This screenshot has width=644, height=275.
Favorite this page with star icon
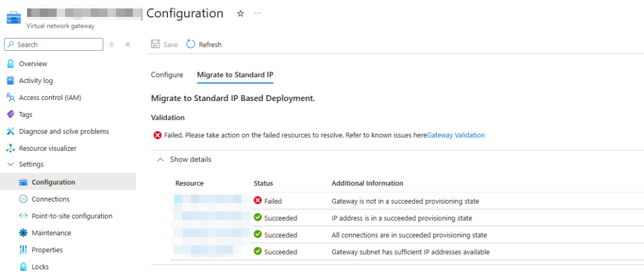(x=240, y=14)
